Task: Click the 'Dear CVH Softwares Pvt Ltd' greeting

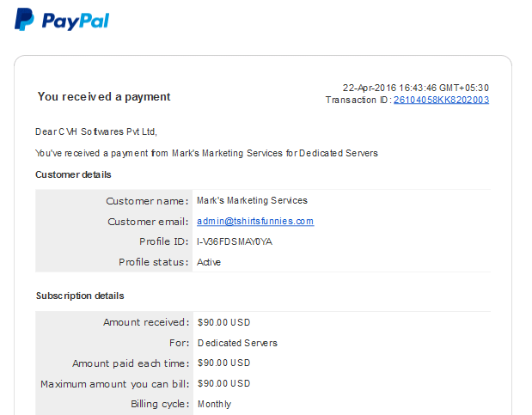Action: tap(96, 131)
